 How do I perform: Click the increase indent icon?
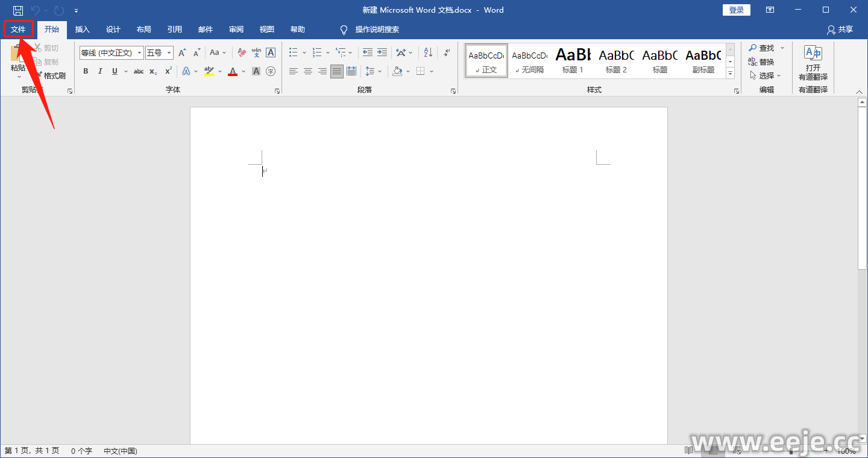pyautogui.click(x=382, y=53)
